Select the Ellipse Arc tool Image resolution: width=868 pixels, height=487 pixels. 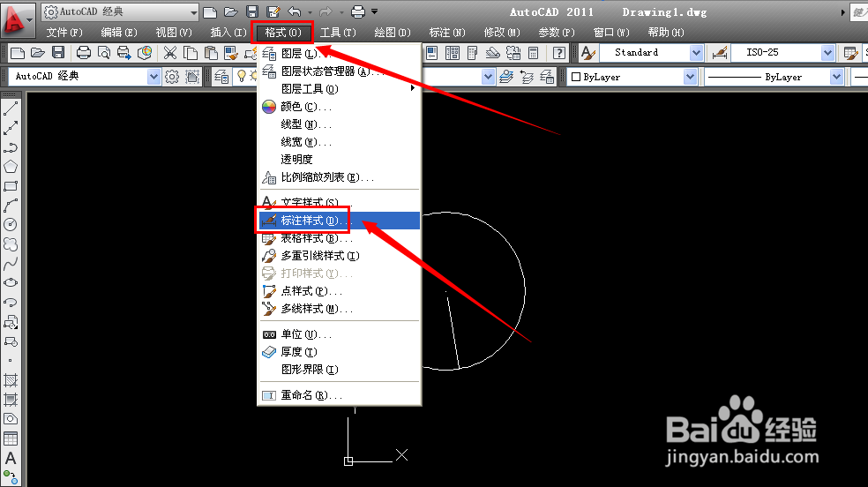point(11,302)
